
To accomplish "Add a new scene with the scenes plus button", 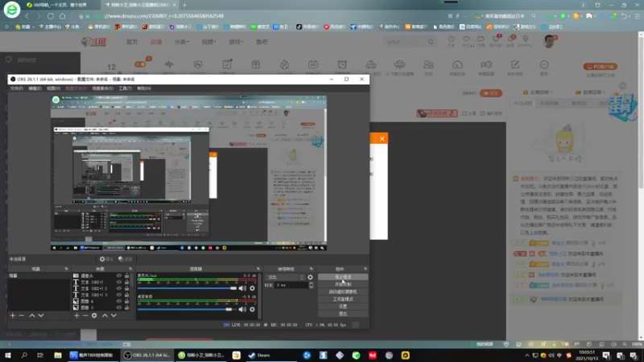I will click(12, 315).
